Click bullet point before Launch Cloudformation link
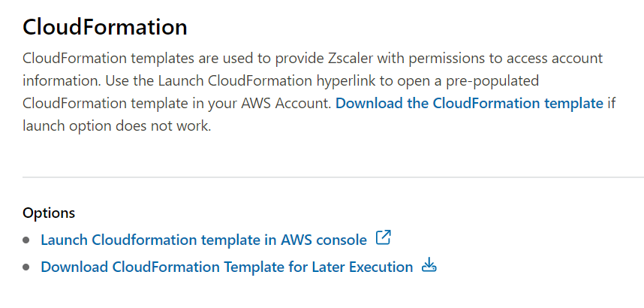The width and height of the screenshot is (644, 308). point(27,240)
